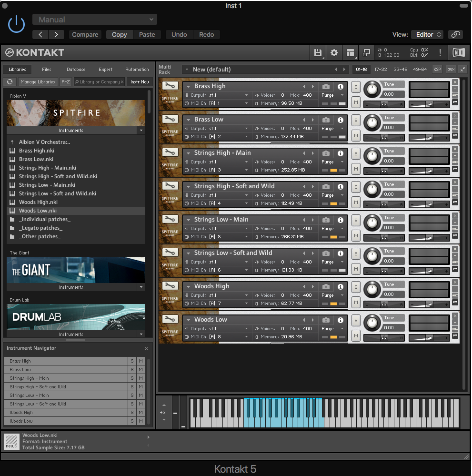472x476 pixels.
Task: Open the wrench editor for Woods Low
Action: click(170, 319)
